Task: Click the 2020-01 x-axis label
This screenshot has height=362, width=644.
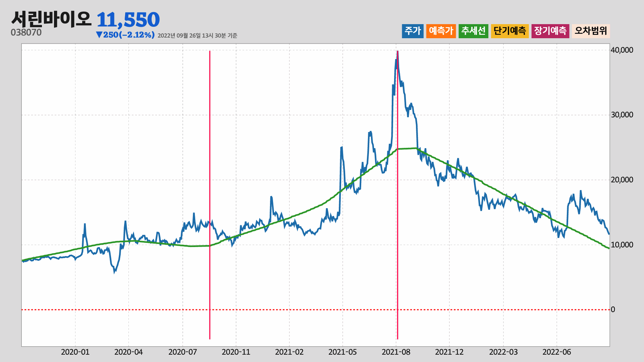Action: [x=75, y=352]
